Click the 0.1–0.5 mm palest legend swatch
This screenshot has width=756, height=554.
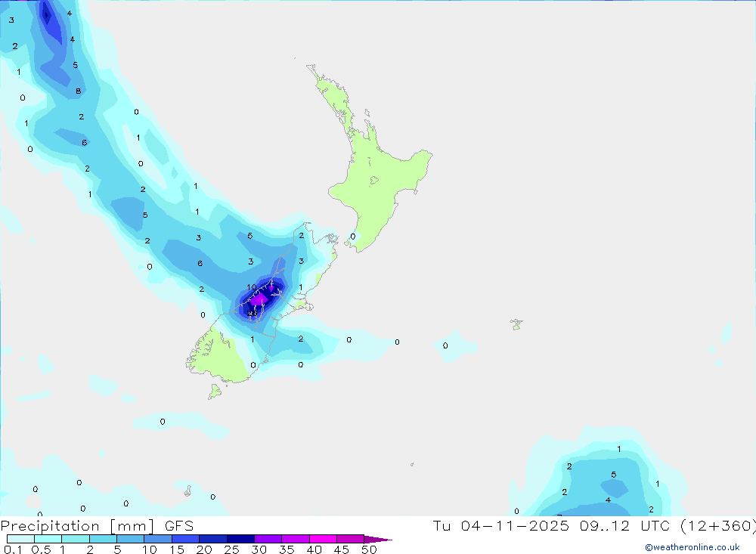[x=20, y=539]
